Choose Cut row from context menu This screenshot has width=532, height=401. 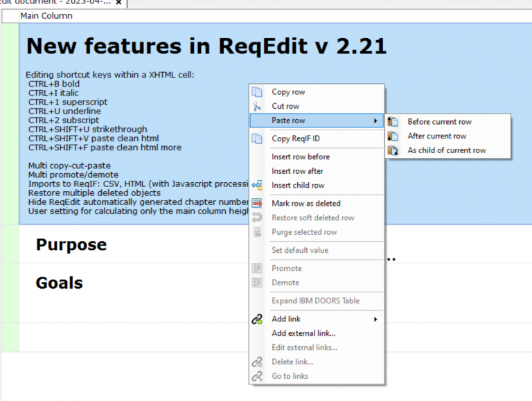[317, 106]
